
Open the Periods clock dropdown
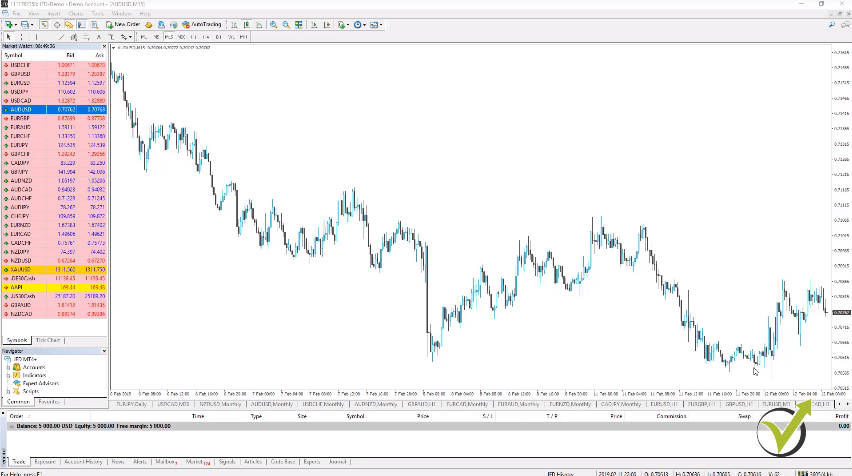click(360, 24)
